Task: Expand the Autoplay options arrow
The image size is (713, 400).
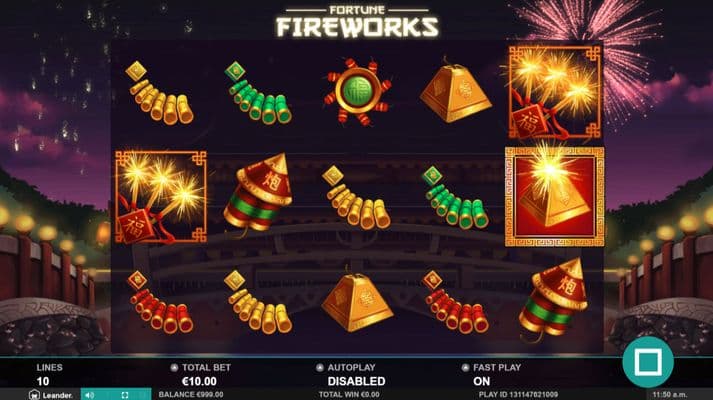Action: pos(320,367)
